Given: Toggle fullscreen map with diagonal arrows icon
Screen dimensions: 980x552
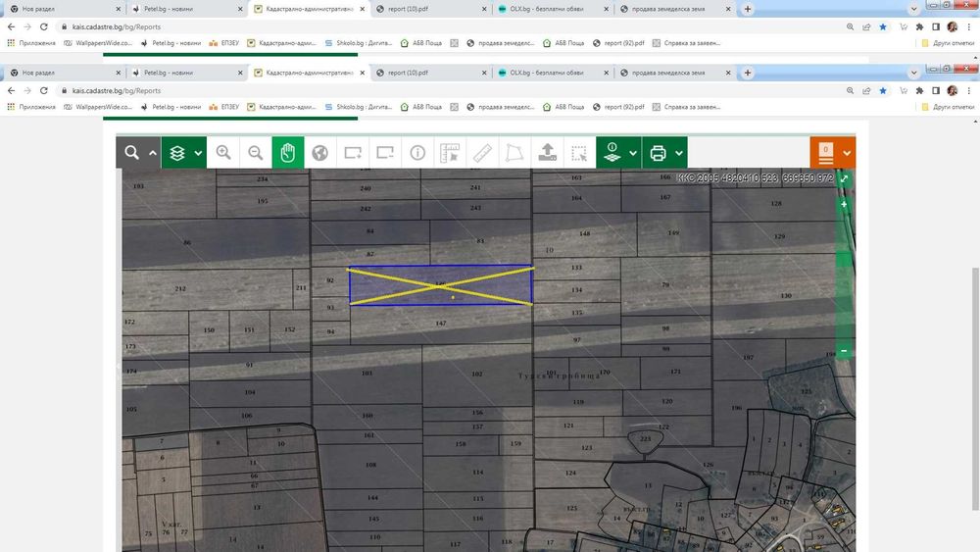Looking at the screenshot, I should pyautogui.click(x=844, y=178).
